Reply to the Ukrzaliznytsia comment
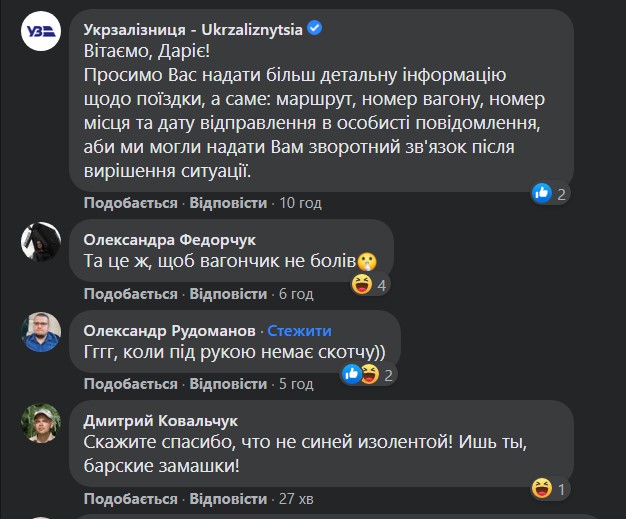626x519 pixels. point(228,203)
